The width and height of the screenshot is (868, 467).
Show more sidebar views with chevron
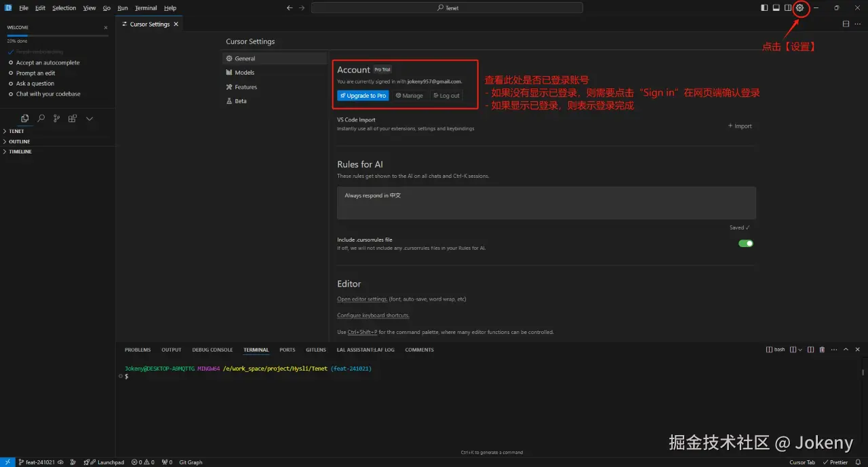[90, 118]
